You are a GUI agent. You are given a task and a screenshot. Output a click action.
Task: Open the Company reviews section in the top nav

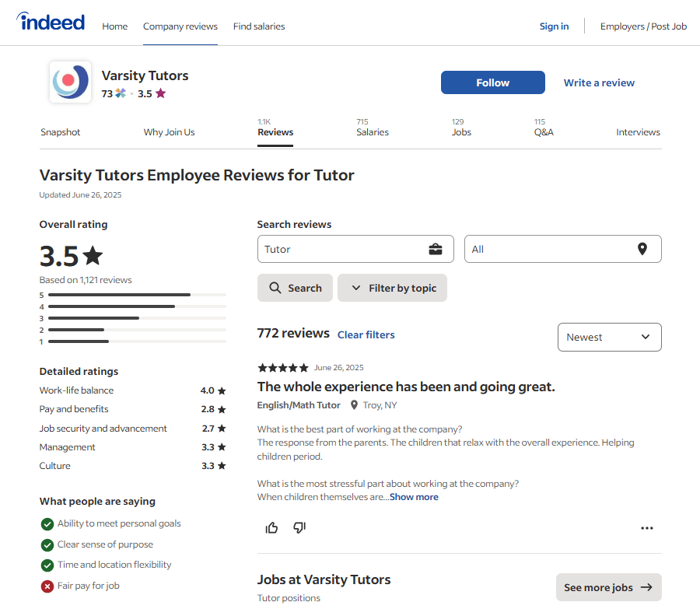pyautogui.click(x=180, y=26)
